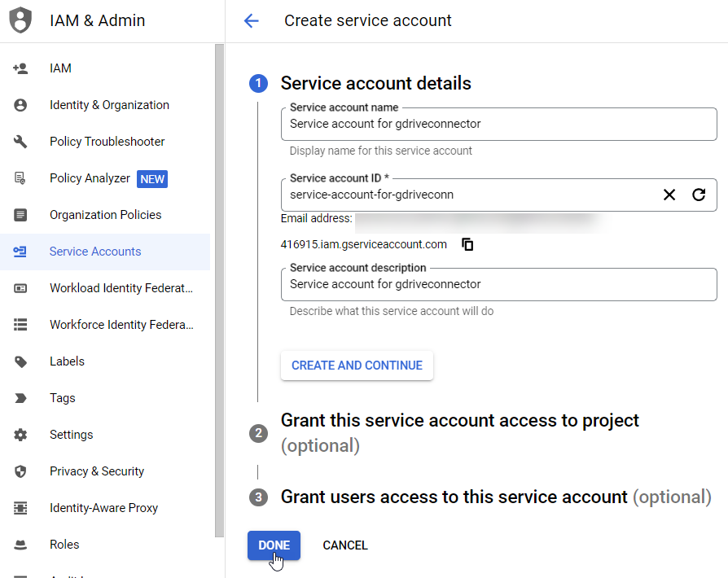Viewport: 728px width, 578px height.
Task: Open Organization Policies
Action: [105, 215]
